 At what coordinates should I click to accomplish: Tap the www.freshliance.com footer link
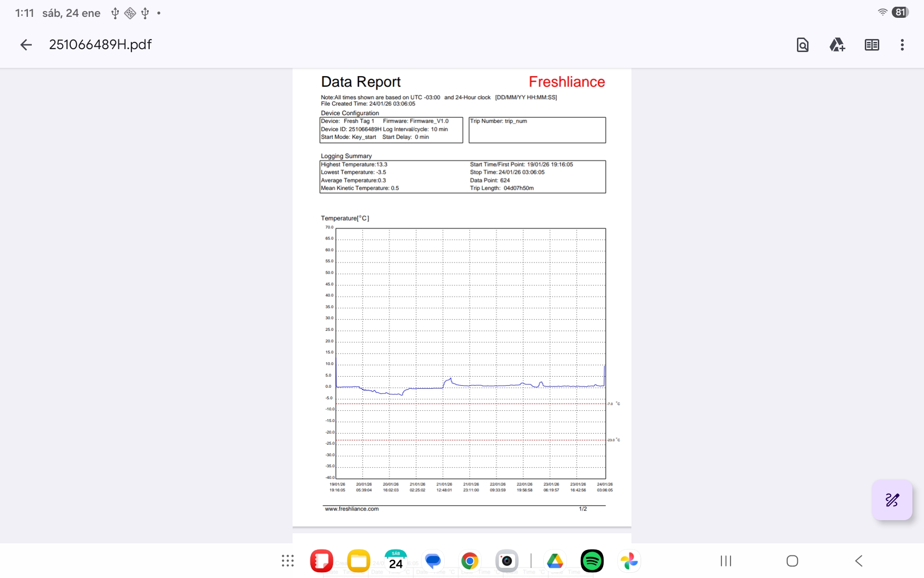click(x=352, y=509)
